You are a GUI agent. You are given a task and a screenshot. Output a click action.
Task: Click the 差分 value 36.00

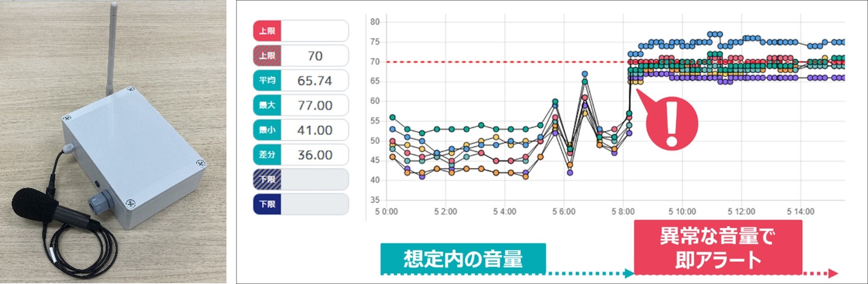click(314, 155)
